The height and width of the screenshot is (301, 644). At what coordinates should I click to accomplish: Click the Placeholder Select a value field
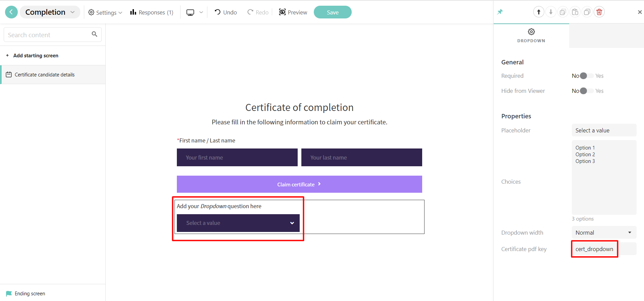pyautogui.click(x=604, y=130)
